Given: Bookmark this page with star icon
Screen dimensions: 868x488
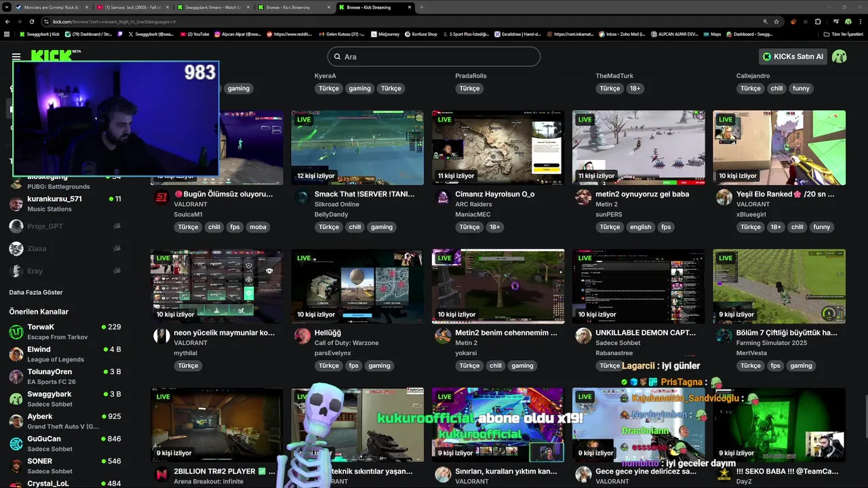Looking at the screenshot, I should pos(776,22).
